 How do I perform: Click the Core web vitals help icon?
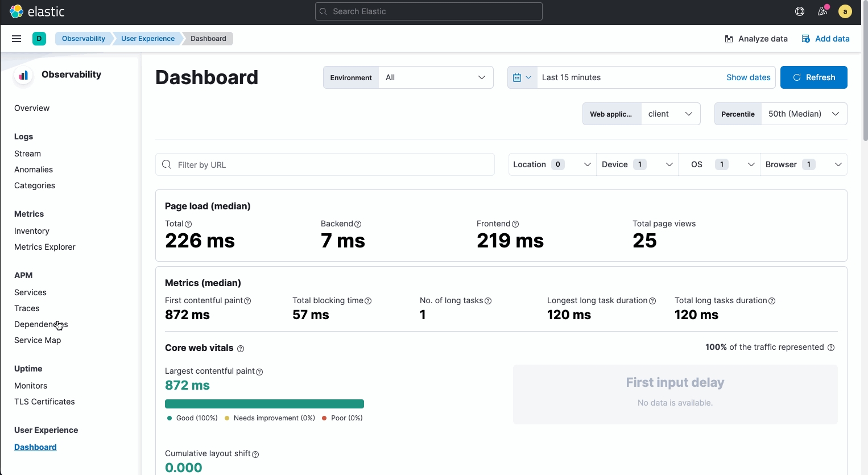[241, 349]
